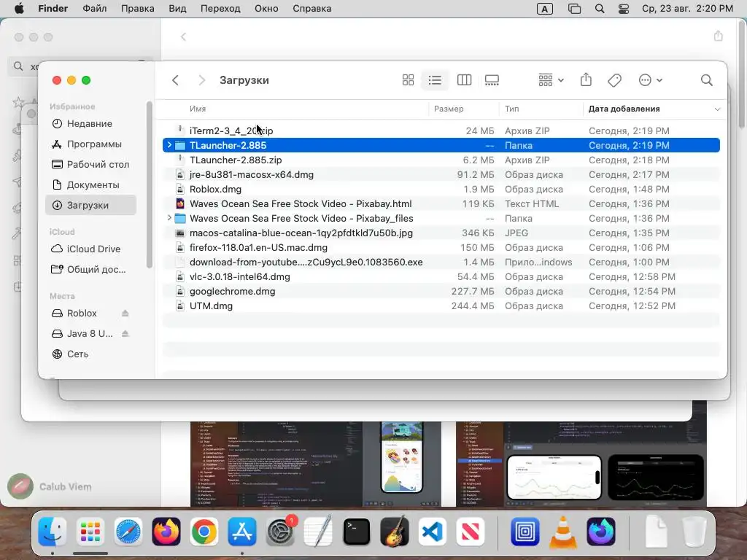Select the Roblox volume in sidebar

pyautogui.click(x=82, y=314)
